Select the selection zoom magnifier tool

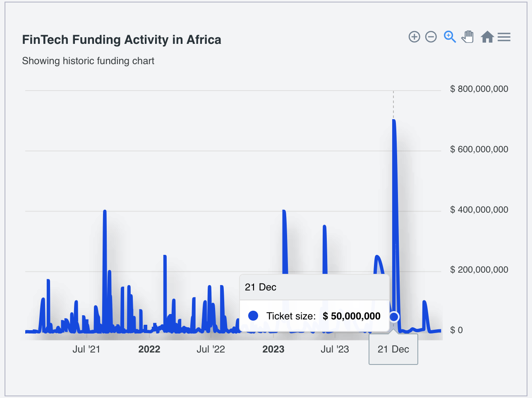point(449,37)
